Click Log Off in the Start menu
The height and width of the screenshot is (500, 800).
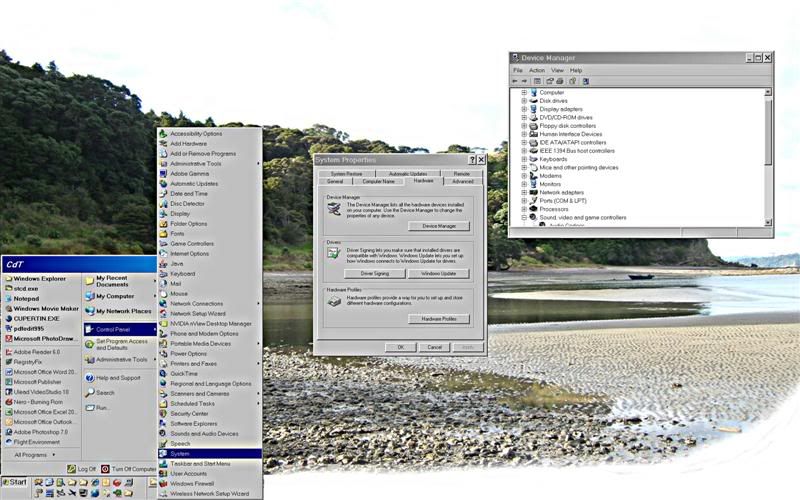click(82, 469)
